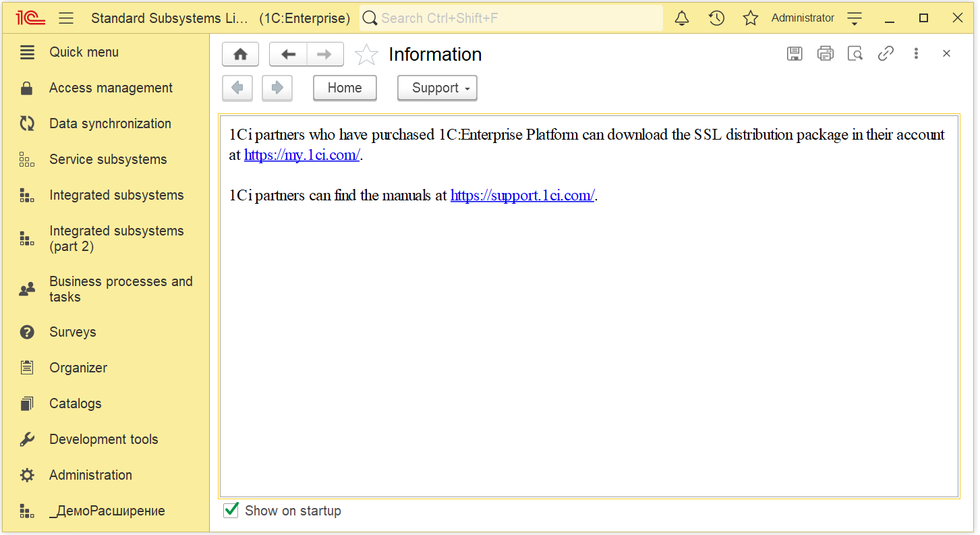The width and height of the screenshot is (980, 535).
Task: Open favorites star in title bar
Action: 751,18
